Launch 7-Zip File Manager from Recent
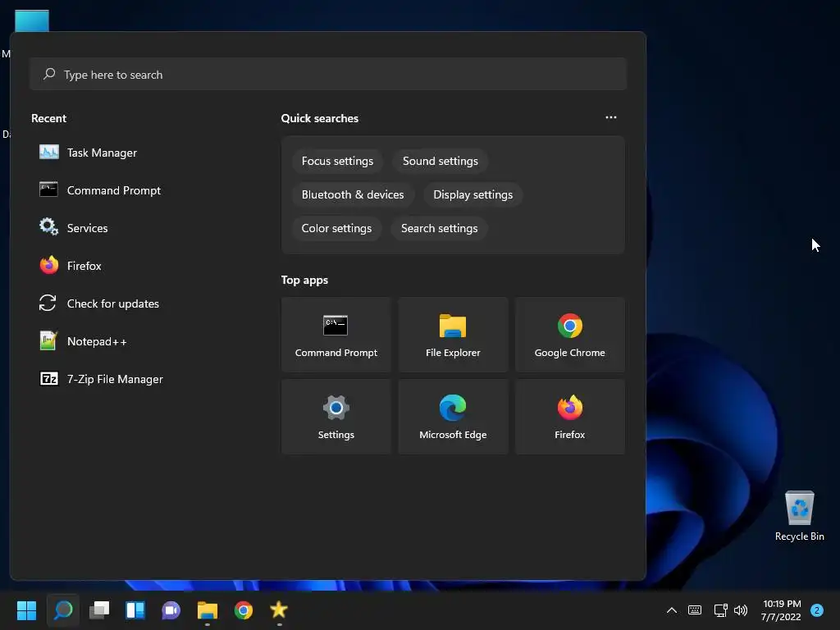The image size is (840, 630). tap(101, 379)
